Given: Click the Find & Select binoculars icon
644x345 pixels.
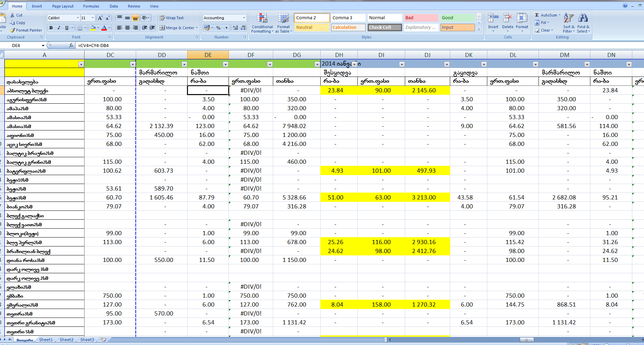Looking at the screenshot, I should click(x=583, y=18).
